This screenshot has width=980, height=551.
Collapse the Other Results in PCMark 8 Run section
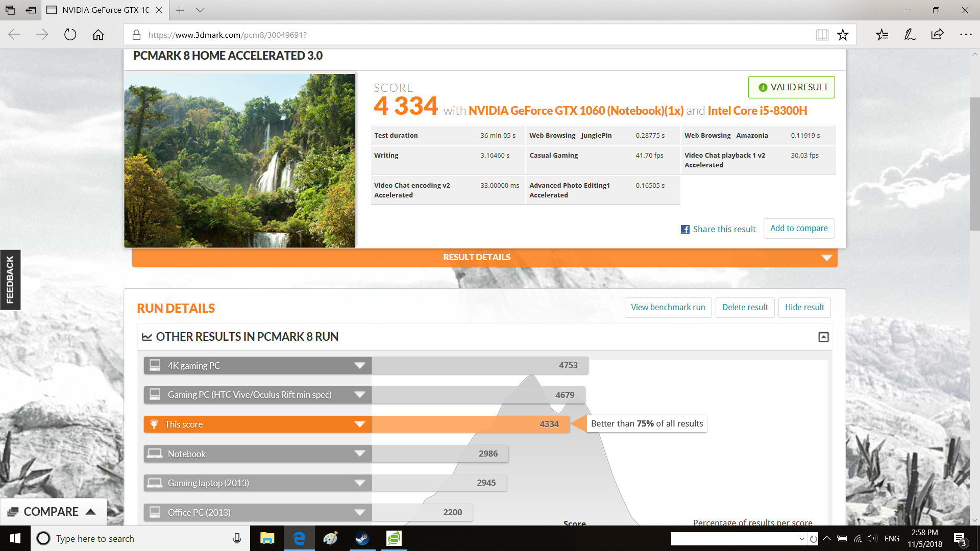click(823, 337)
